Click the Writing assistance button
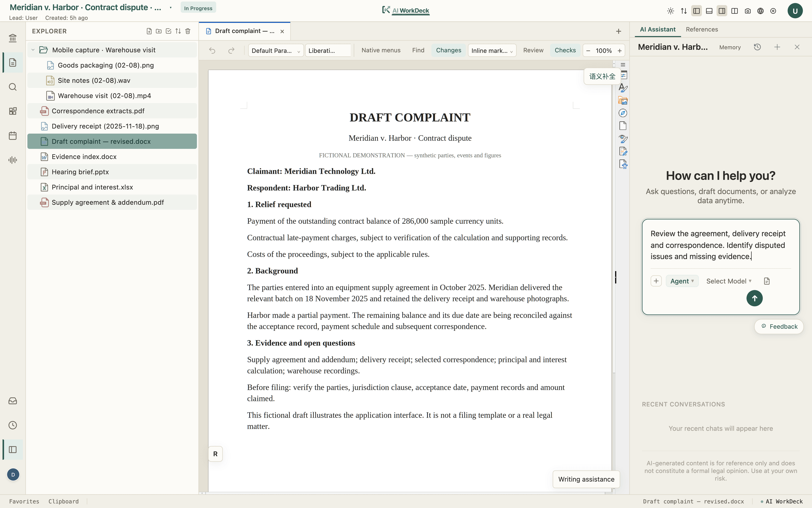This screenshot has width=812, height=508. [x=586, y=479]
